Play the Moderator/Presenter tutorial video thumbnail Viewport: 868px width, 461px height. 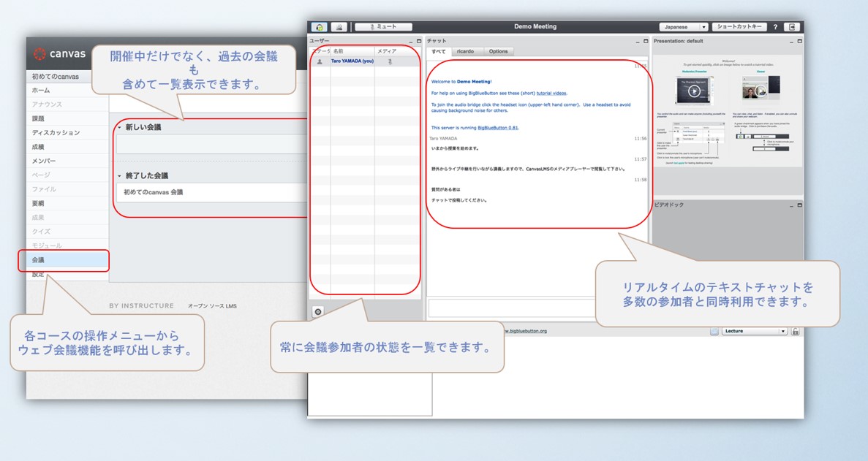pos(694,91)
